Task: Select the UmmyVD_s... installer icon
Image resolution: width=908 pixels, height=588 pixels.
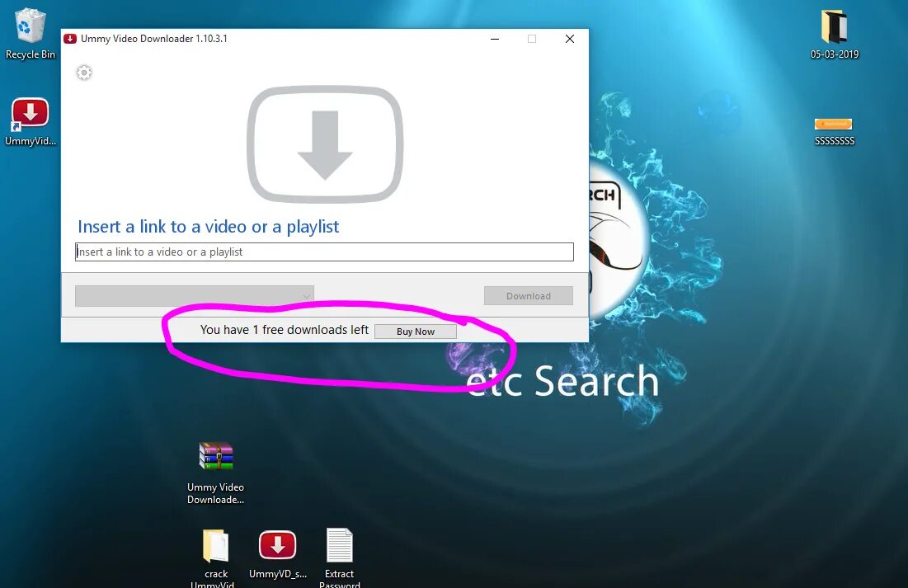Action: point(277,554)
